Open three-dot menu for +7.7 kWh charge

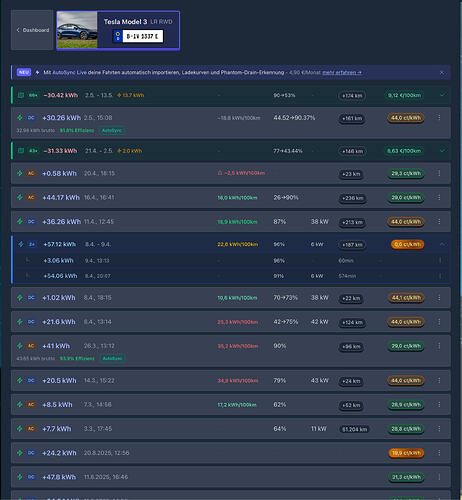(x=439, y=429)
